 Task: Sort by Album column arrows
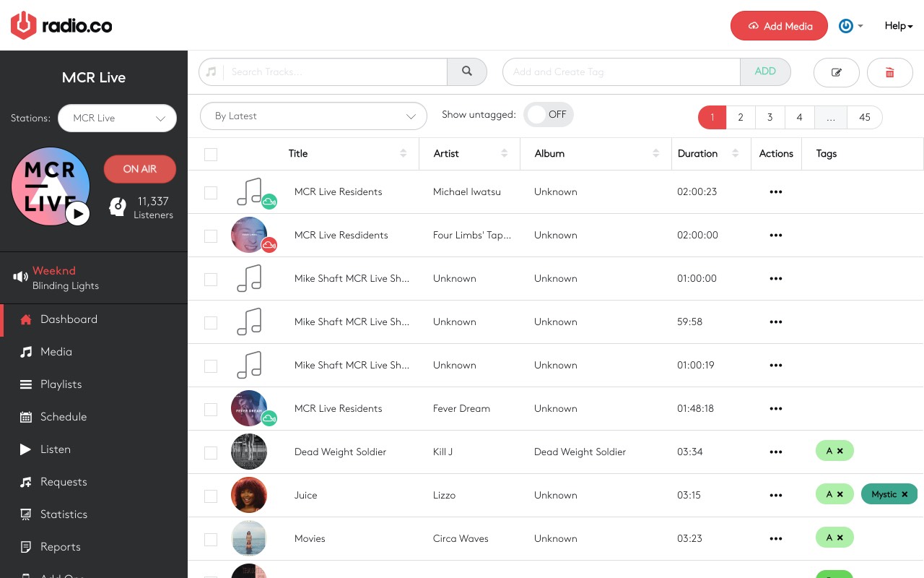click(x=656, y=153)
